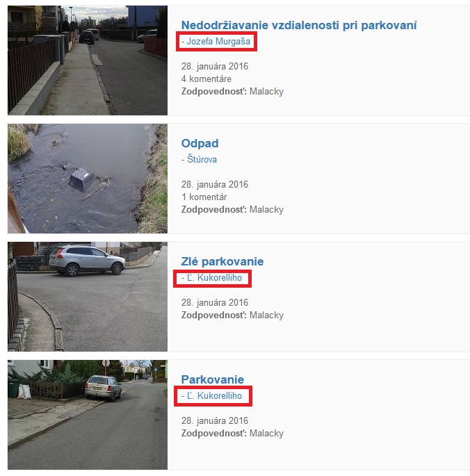Select Ľ. Kukorelliho link under Parkovanie

pos(212,395)
